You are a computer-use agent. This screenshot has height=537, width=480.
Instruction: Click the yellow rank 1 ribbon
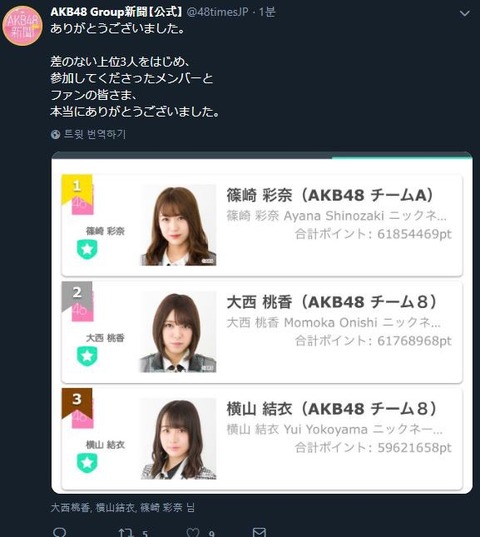coord(77,189)
